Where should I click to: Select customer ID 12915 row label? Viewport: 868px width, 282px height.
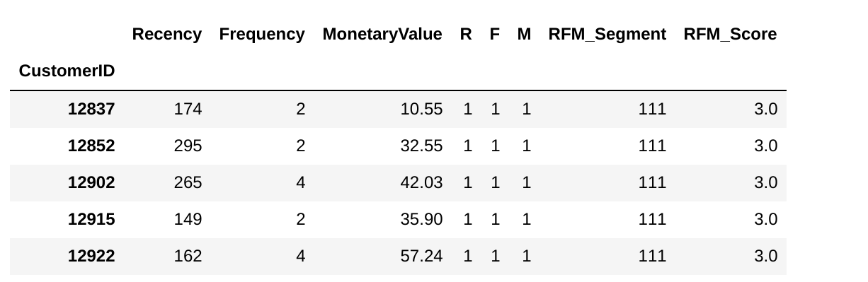pyautogui.click(x=91, y=219)
